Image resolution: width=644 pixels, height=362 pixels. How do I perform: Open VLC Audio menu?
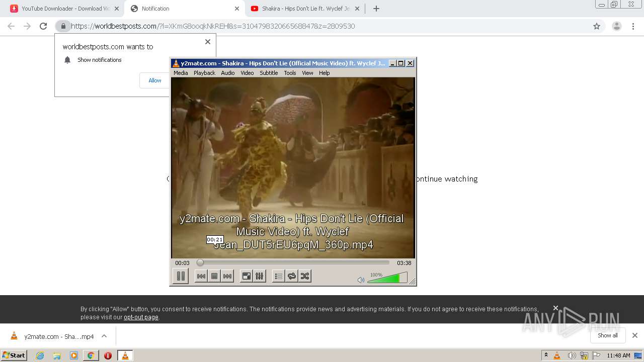tap(228, 73)
